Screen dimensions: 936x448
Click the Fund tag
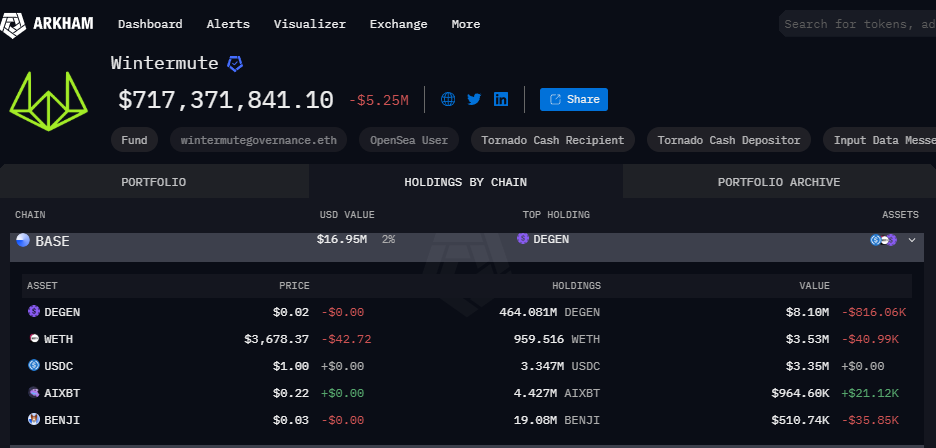pos(134,140)
